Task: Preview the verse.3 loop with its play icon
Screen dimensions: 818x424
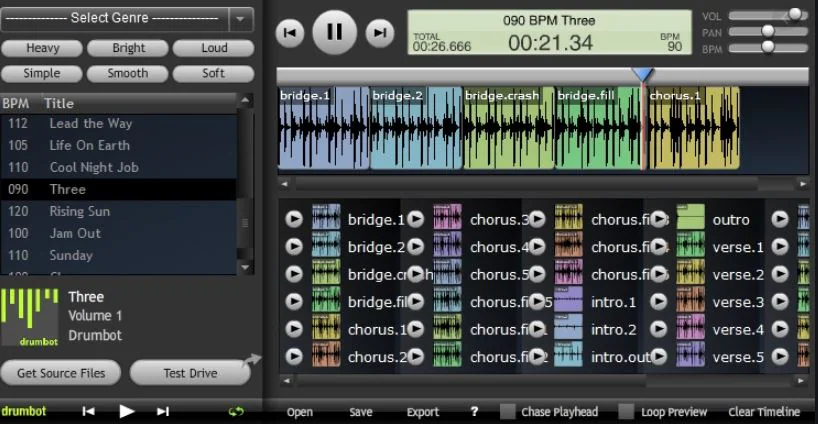Action: (659, 301)
